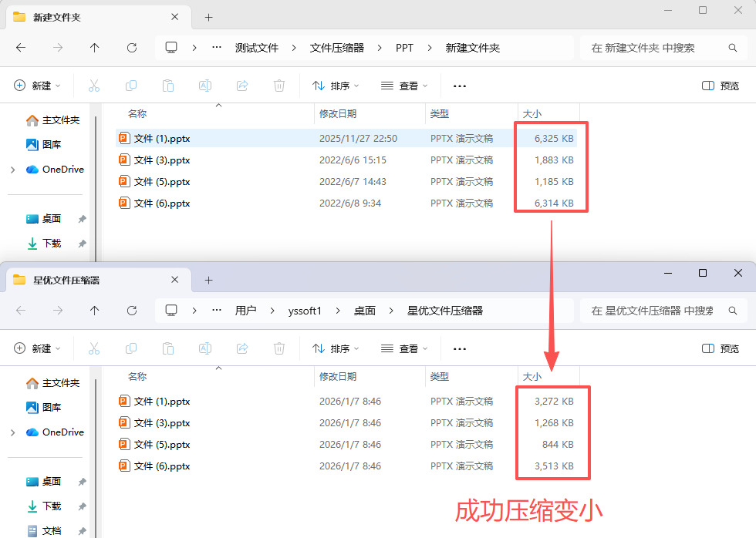The height and width of the screenshot is (538, 756).
Task: Refresh the 新建文件夹 window
Action: pyautogui.click(x=132, y=48)
